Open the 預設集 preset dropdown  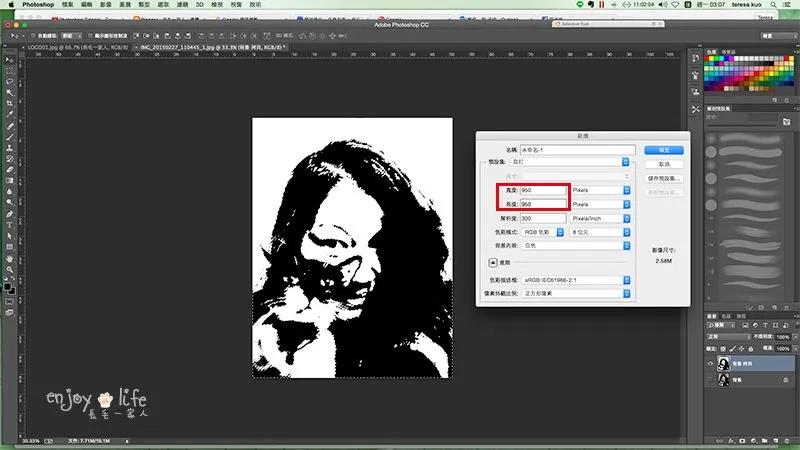click(570, 162)
